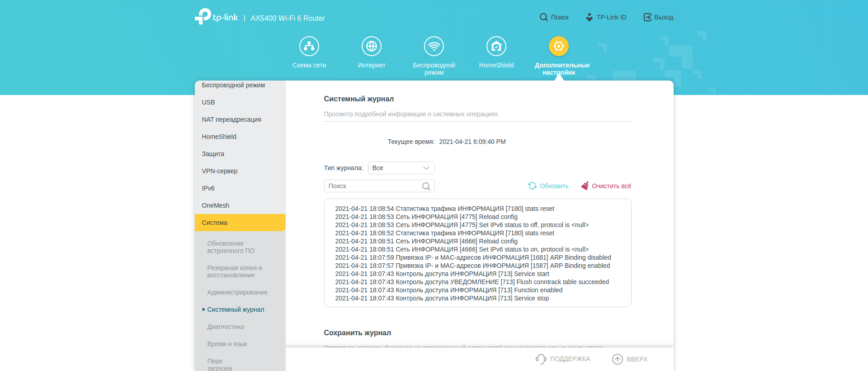Open the ПОДДЕРЖКА support link
This screenshot has width=868, height=371.
click(x=563, y=359)
